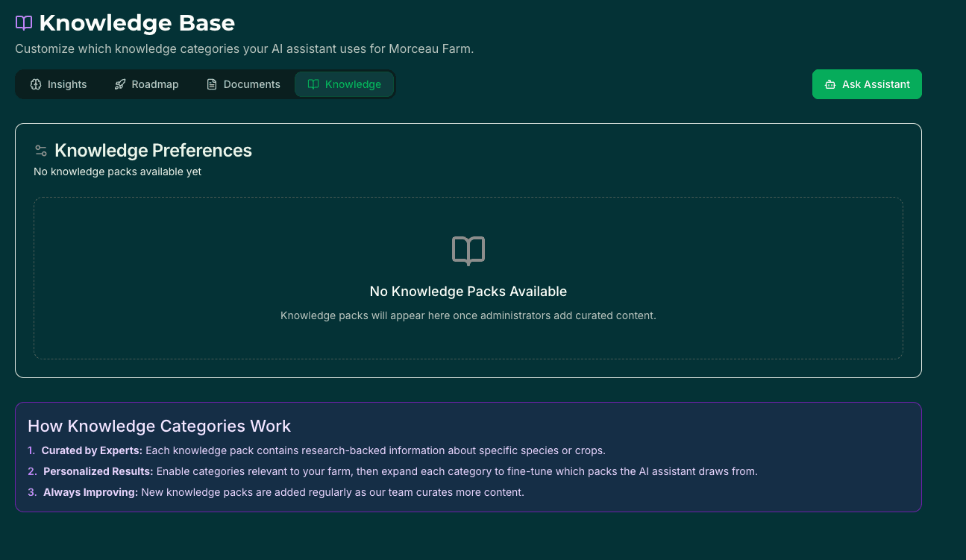Click the No Knowledge Packs Available message
Screen dimensions: 966x560
[x=468, y=291]
